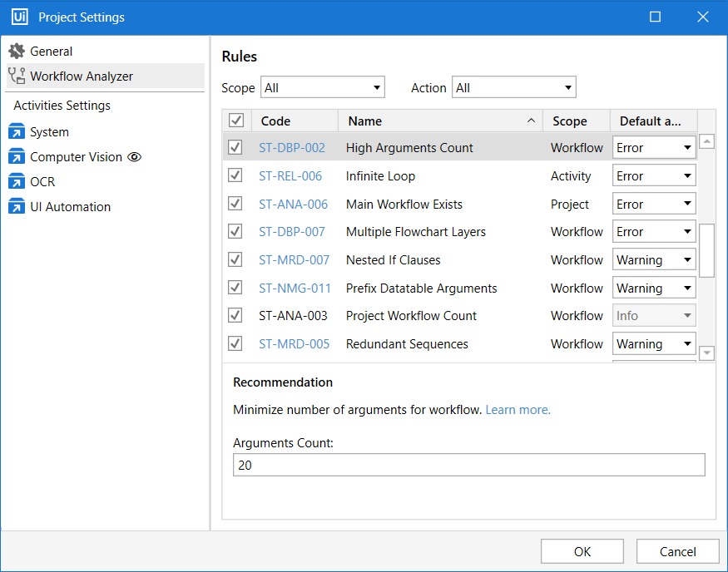Sort rules by the Code column header
Viewport: 728px width, 572px height.
(294, 121)
